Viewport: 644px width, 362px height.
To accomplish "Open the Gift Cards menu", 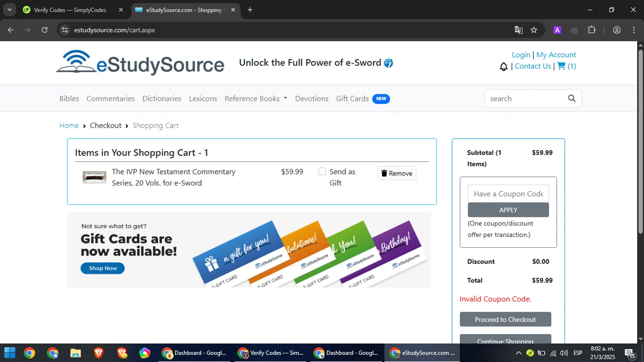I will 352,98.
